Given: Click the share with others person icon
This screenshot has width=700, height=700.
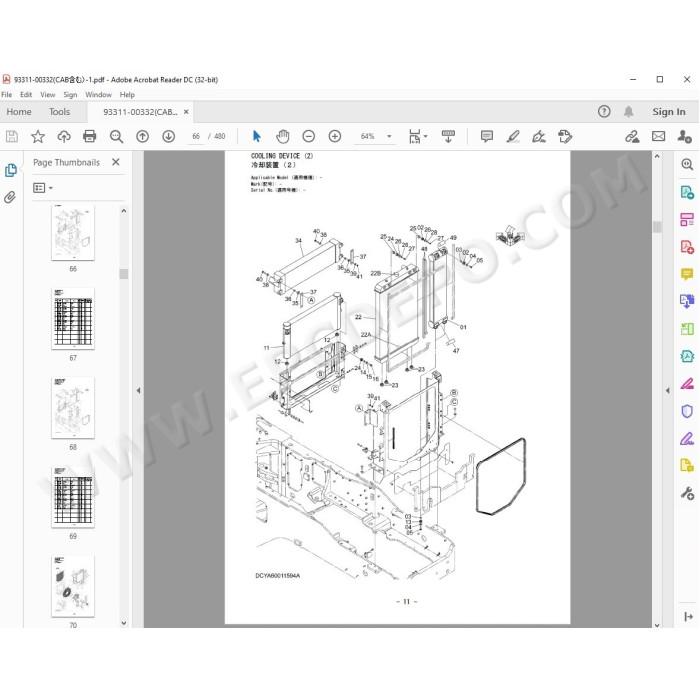Looking at the screenshot, I should [x=684, y=136].
